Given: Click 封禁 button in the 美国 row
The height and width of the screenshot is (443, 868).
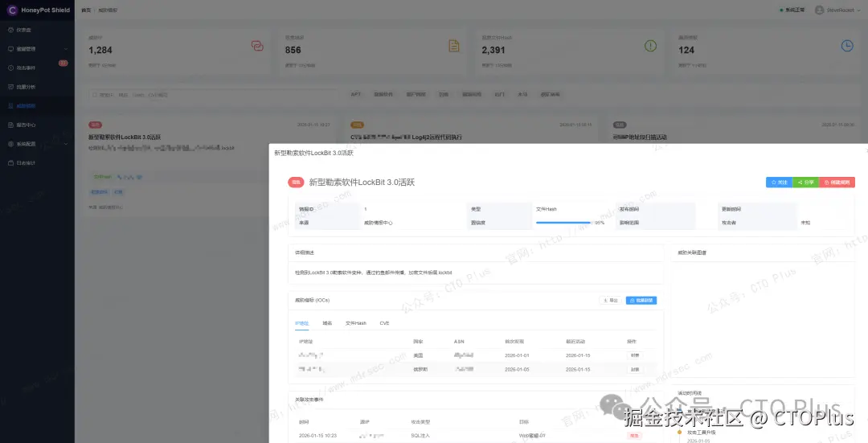Looking at the screenshot, I should [x=634, y=355].
